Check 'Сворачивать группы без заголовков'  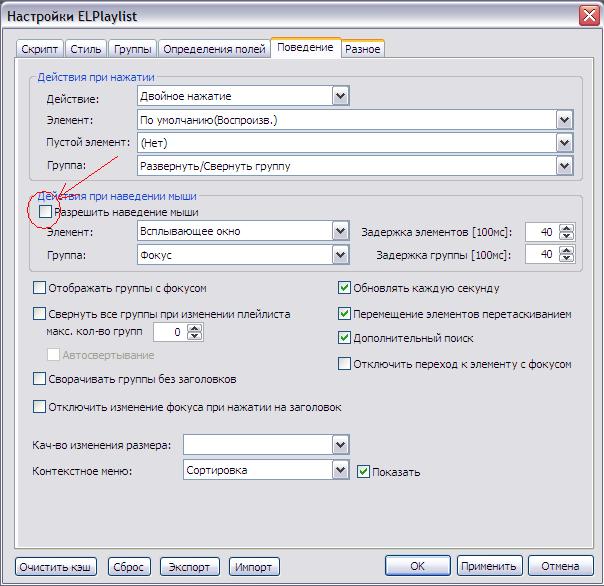[x=40, y=379]
